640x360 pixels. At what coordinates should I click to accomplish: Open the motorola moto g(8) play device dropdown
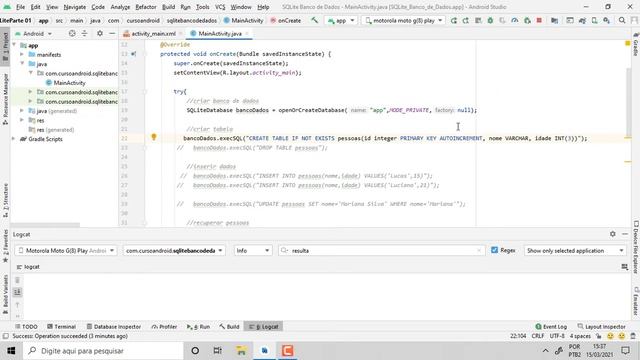(403, 20)
